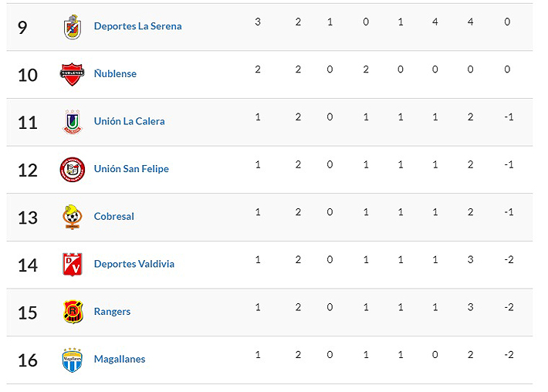548x392 pixels.
Task: Open the Deportes La Serena team link
Action: pos(137,26)
